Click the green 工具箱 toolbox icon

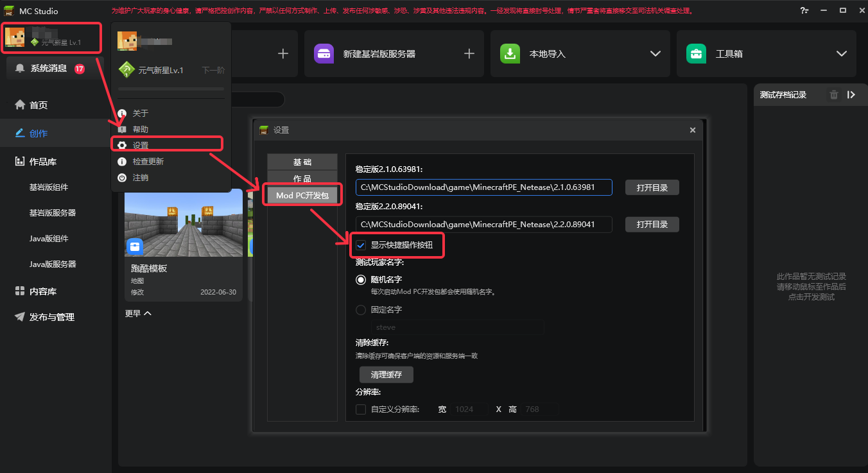(696, 54)
